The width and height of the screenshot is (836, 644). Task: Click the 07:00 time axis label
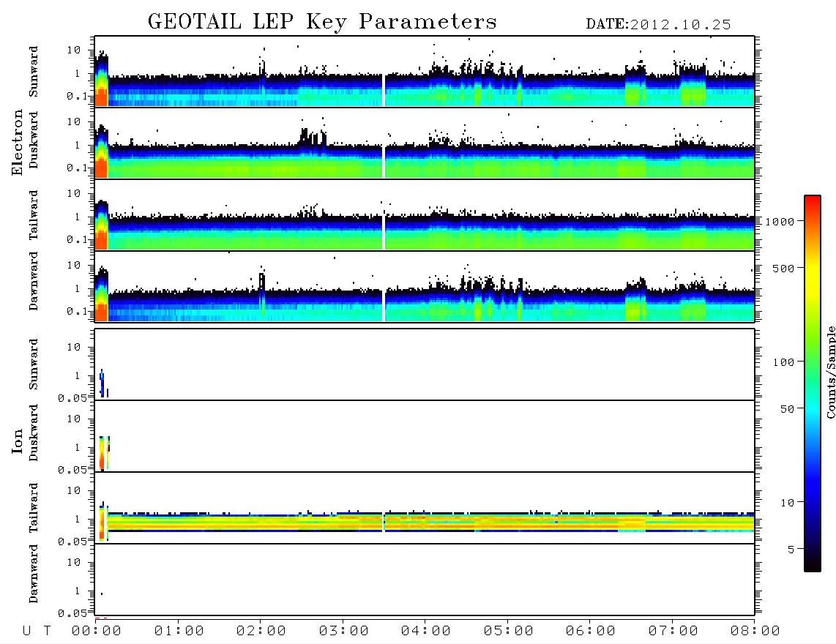click(x=673, y=631)
